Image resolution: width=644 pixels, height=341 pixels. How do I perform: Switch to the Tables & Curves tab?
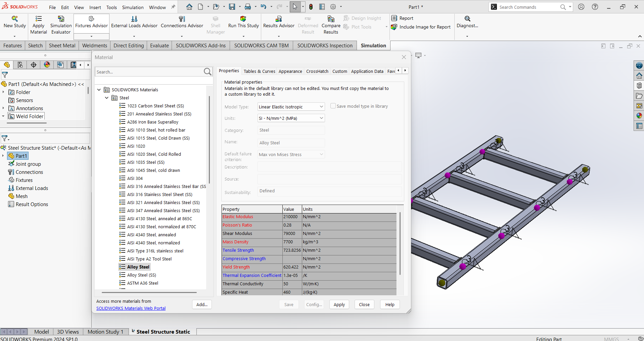(x=259, y=71)
